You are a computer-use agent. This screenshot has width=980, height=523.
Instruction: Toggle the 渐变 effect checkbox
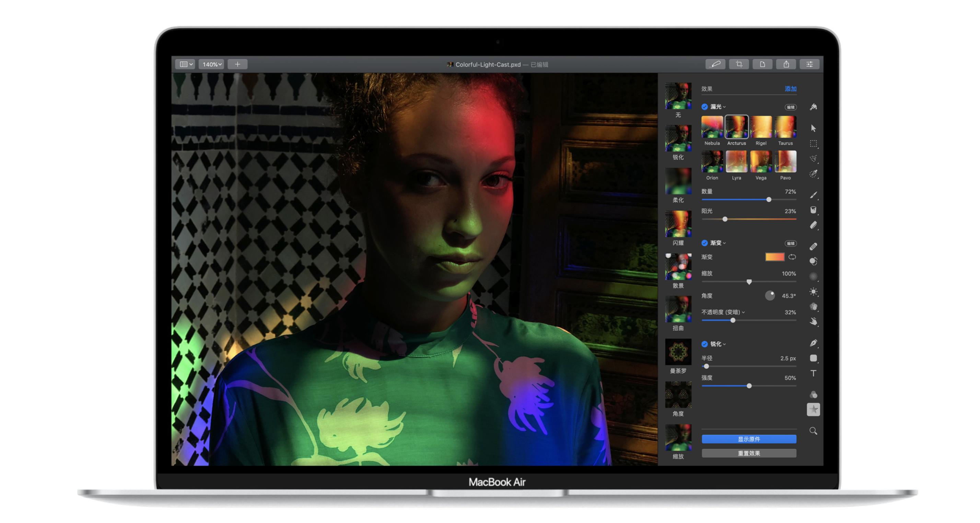tap(704, 243)
